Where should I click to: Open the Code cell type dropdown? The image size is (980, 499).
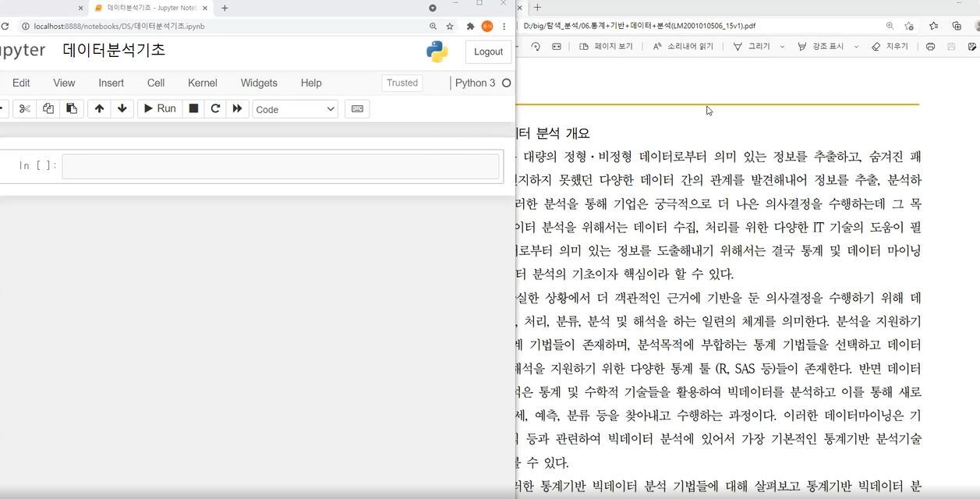(295, 109)
